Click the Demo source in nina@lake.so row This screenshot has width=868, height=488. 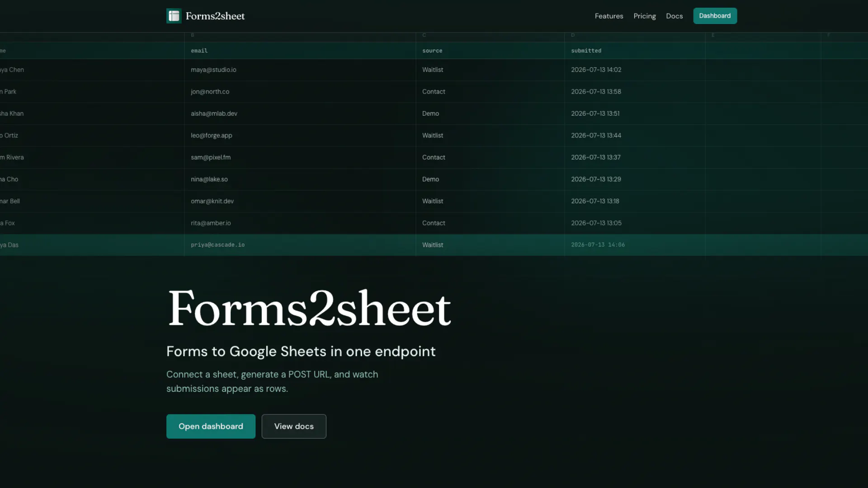point(490,179)
